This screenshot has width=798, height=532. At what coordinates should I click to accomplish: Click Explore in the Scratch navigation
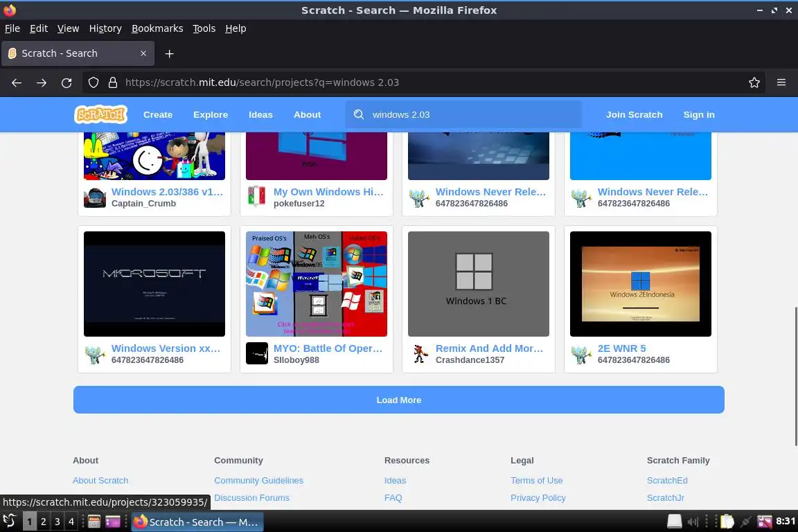[211, 114]
